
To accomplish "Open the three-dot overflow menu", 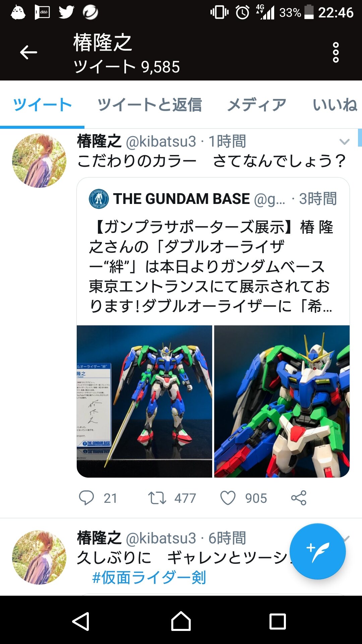I will click(x=336, y=52).
